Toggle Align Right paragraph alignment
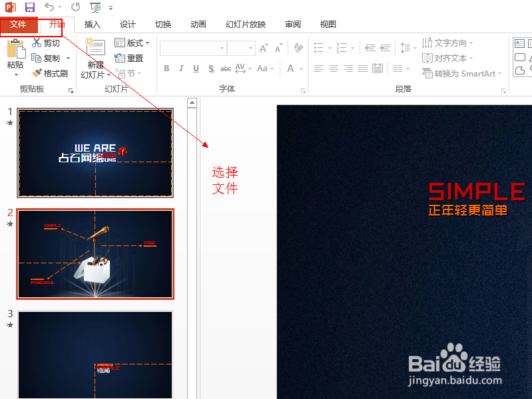The image size is (532, 399). coord(348,68)
